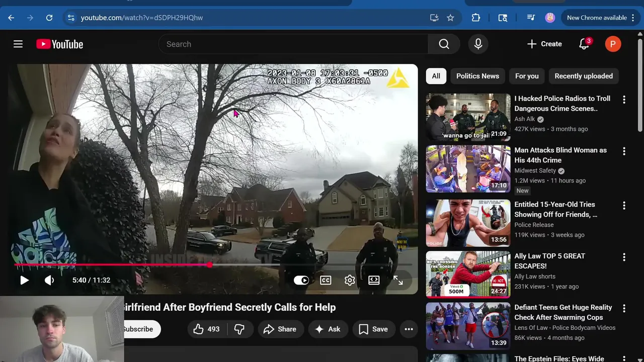644x362 pixels.
Task: Click the browser address bar URL
Action: click(142, 18)
